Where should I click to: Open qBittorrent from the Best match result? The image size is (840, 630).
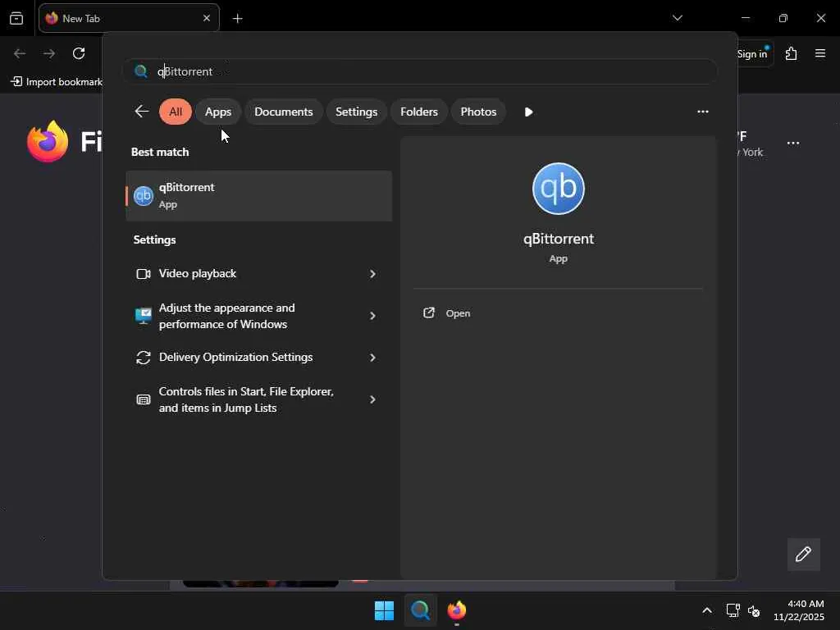(258, 195)
